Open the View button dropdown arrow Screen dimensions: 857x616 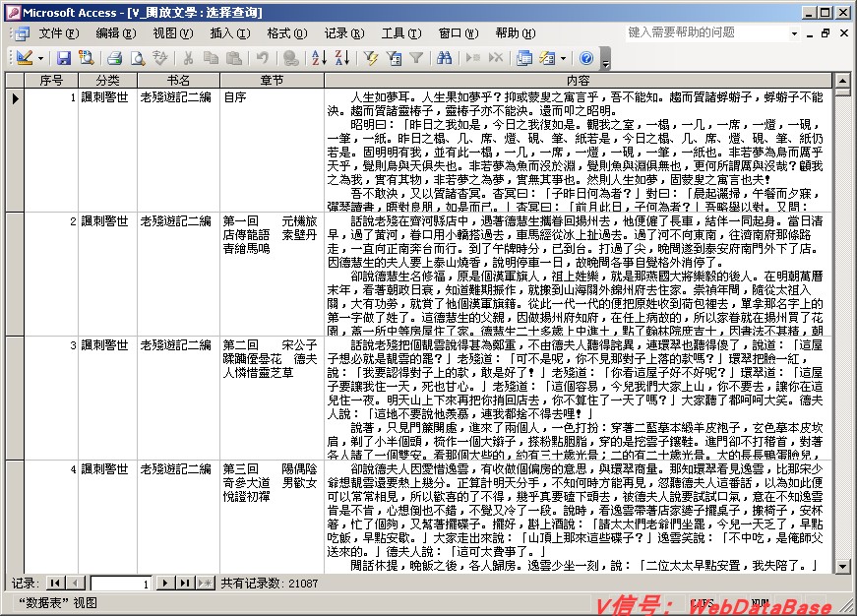(x=40, y=58)
